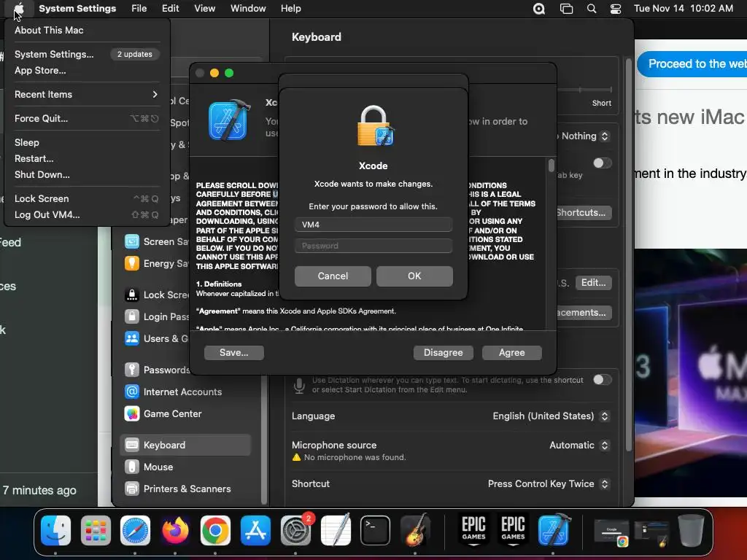Viewport: 747px width, 560px height.
Task: Click Disagree on the license agreement
Action: (443, 352)
